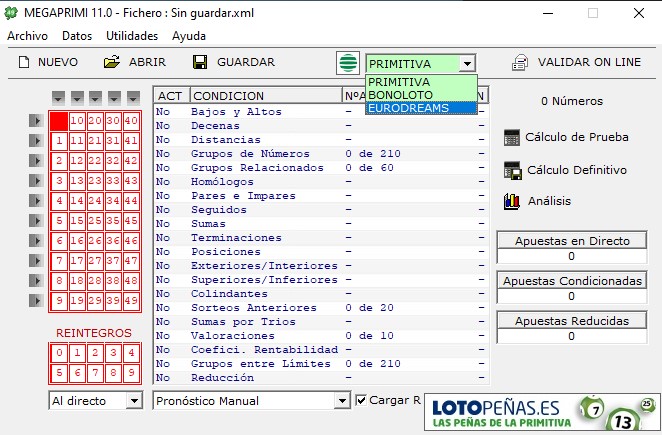Toggle number 41 in the grid

131,141
